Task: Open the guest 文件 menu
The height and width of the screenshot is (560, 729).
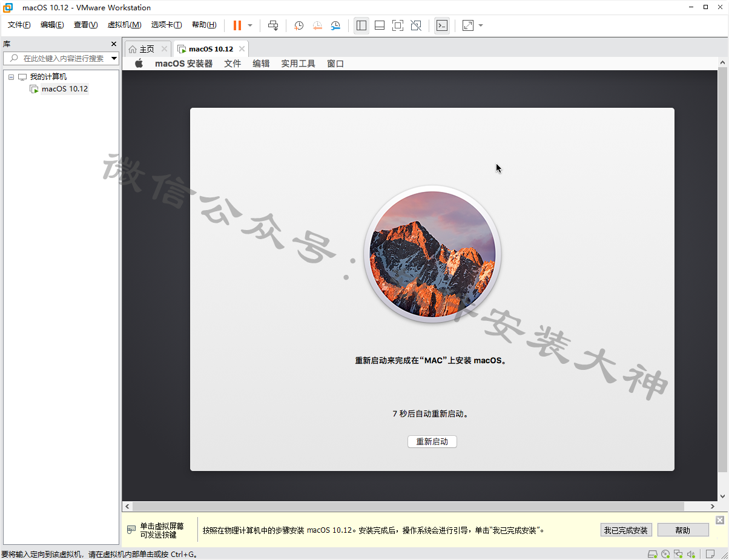Action: click(233, 64)
